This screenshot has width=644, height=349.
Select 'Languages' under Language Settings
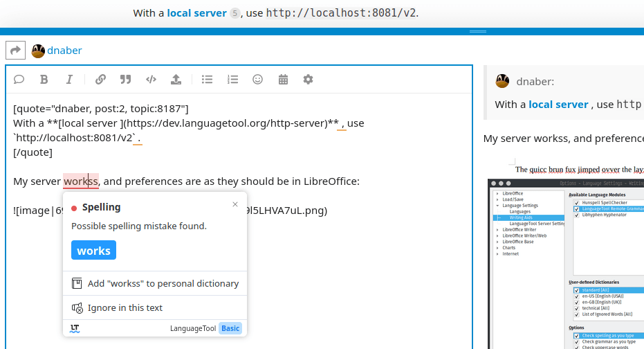(520, 211)
